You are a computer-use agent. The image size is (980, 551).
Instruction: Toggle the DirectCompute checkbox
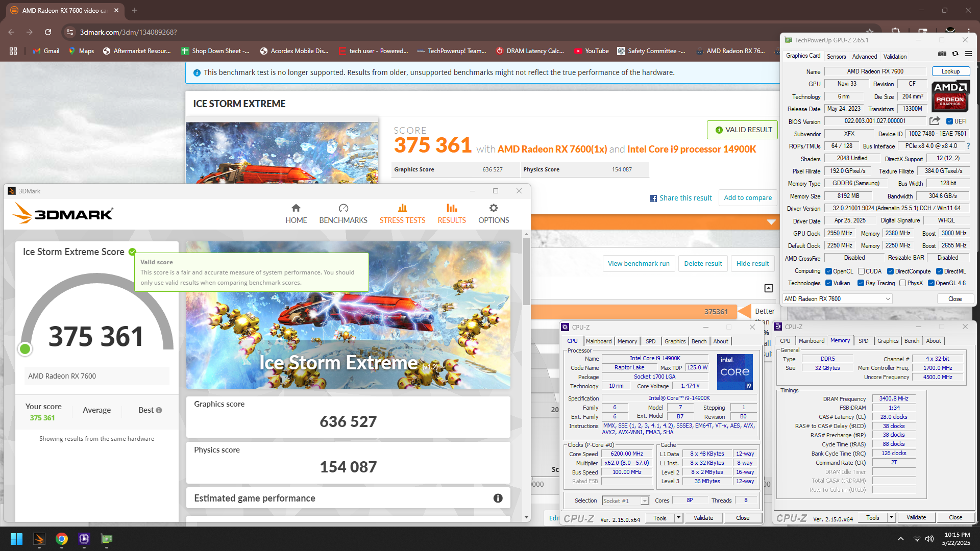pyautogui.click(x=890, y=271)
